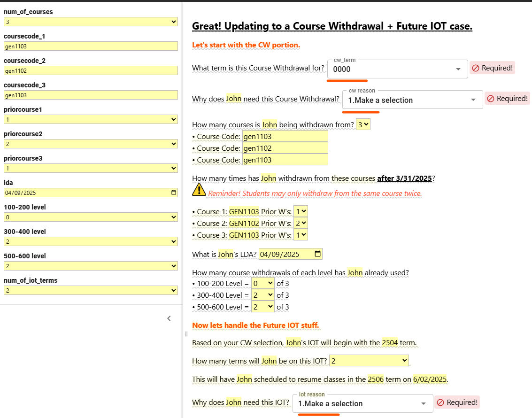Open the priorcourse3 dropdown
The width and height of the screenshot is (532, 418).
pyautogui.click(x=91, y=168)
